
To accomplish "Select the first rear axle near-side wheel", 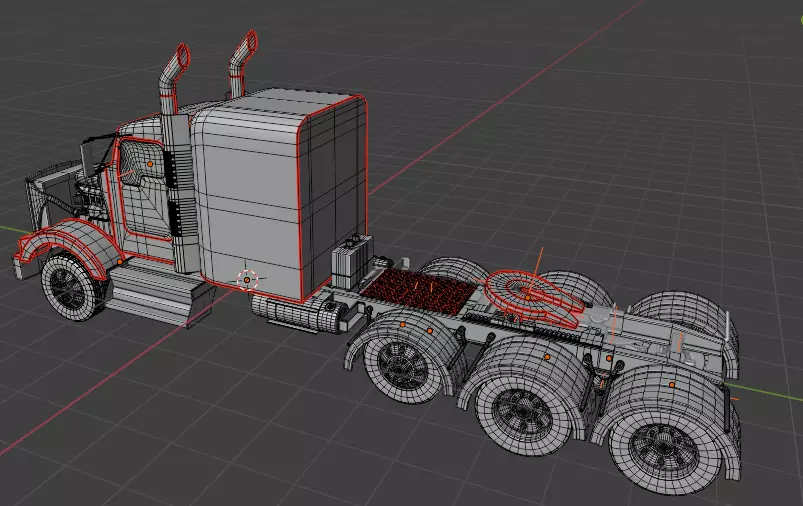I will pos(403,364).
